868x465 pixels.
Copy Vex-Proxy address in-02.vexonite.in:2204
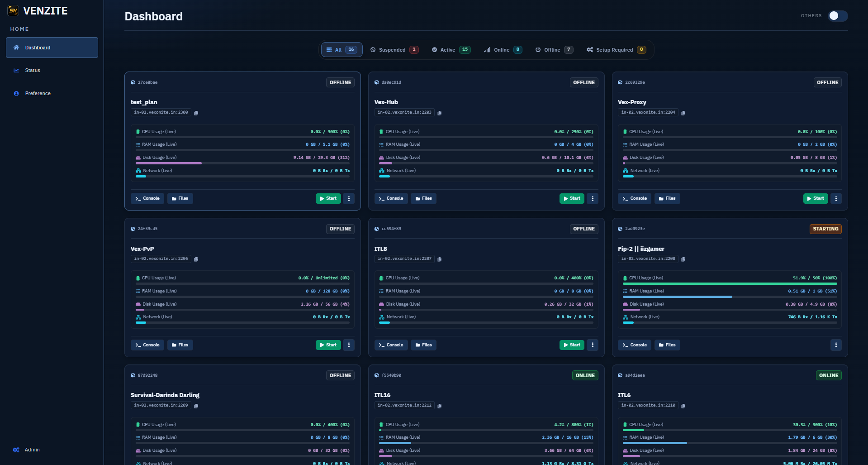click(683, 113)
